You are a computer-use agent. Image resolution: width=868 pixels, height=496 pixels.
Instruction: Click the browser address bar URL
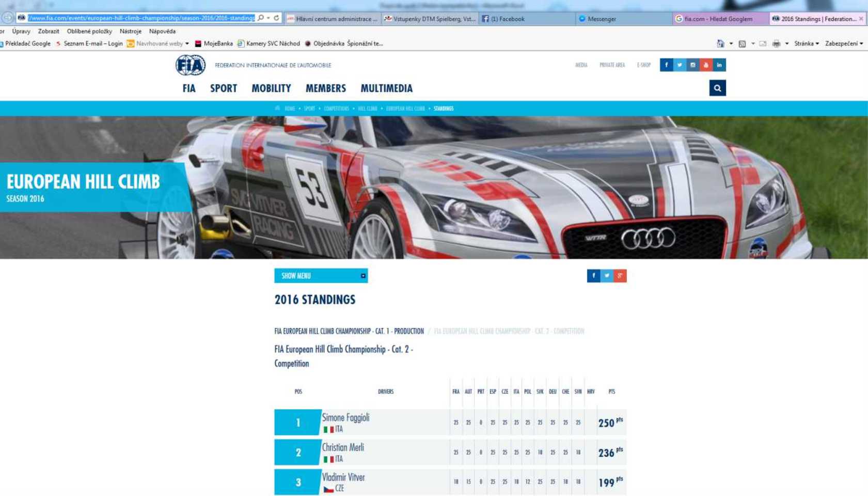tap(141, 18)
